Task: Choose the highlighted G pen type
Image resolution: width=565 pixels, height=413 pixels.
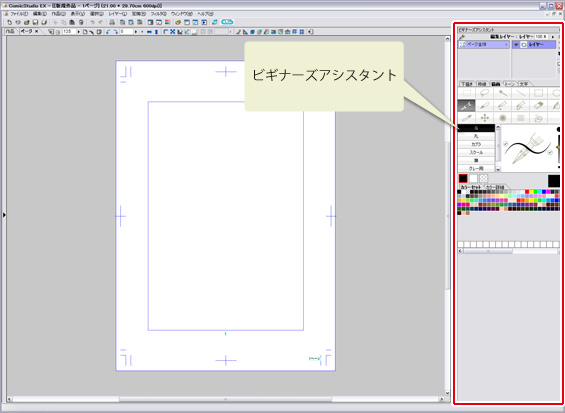Action: click(x=476, y=128)
